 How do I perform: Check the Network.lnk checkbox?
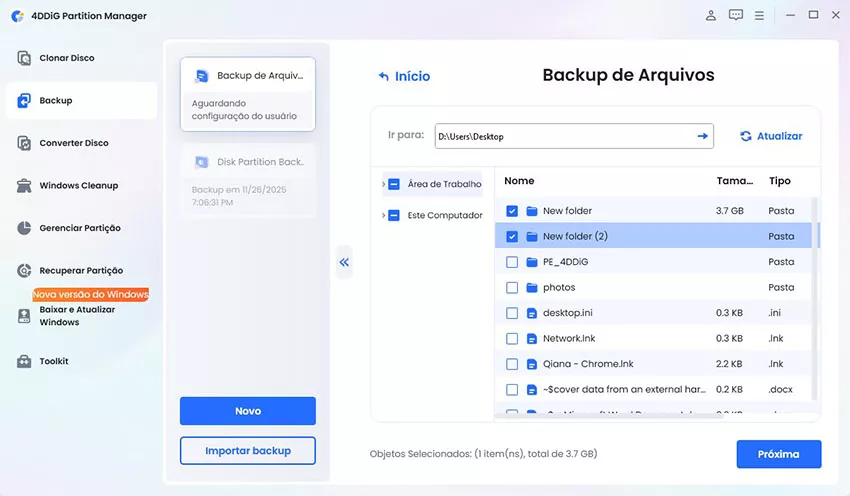click(512, 338)
